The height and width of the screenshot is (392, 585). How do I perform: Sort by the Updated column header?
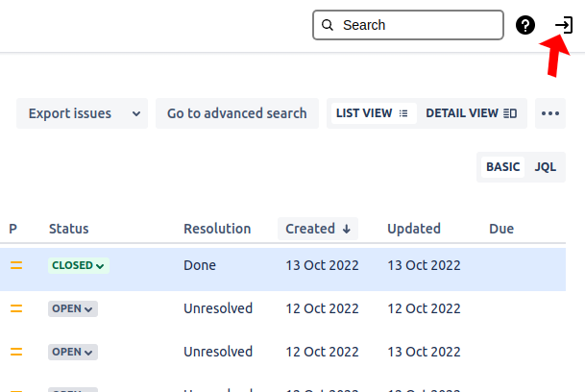click(x=414, y=229)
